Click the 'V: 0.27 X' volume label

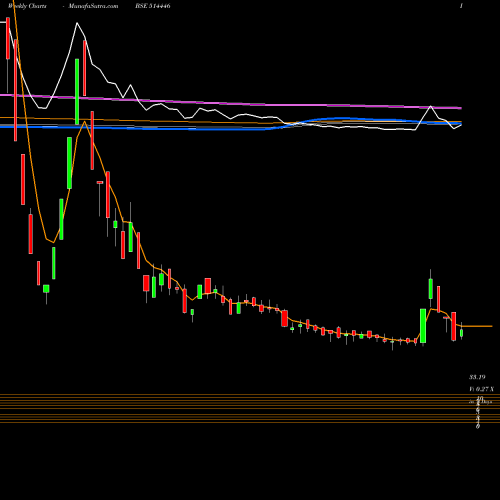pyautogui.click(x=481, y=389)
